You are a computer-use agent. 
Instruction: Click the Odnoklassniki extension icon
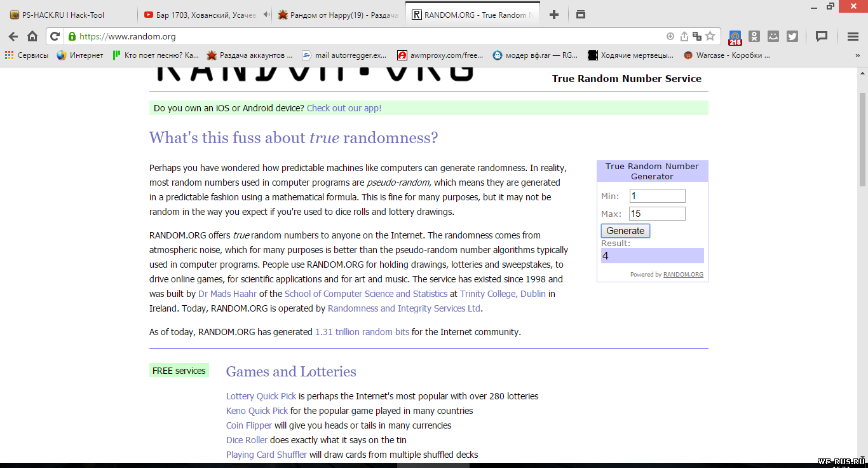754,36
